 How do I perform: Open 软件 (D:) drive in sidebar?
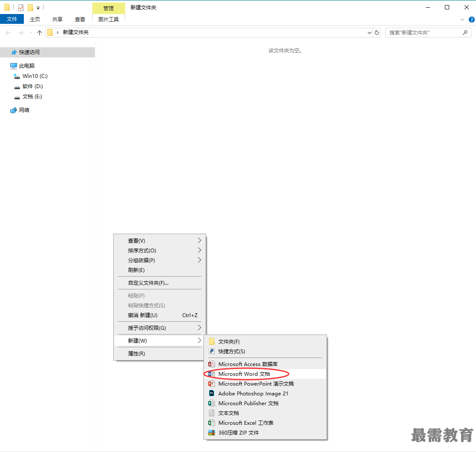[32, 86]
